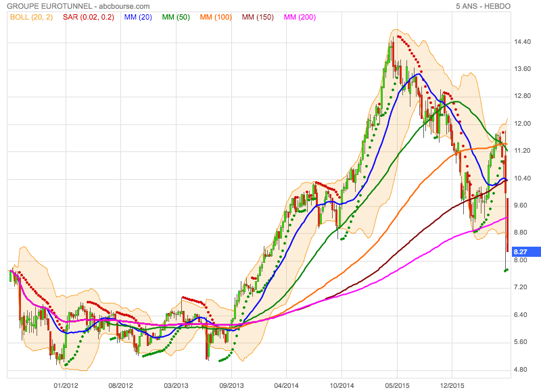Click the MM (150) legend label
541x392 pixels.
pos(258,18)
